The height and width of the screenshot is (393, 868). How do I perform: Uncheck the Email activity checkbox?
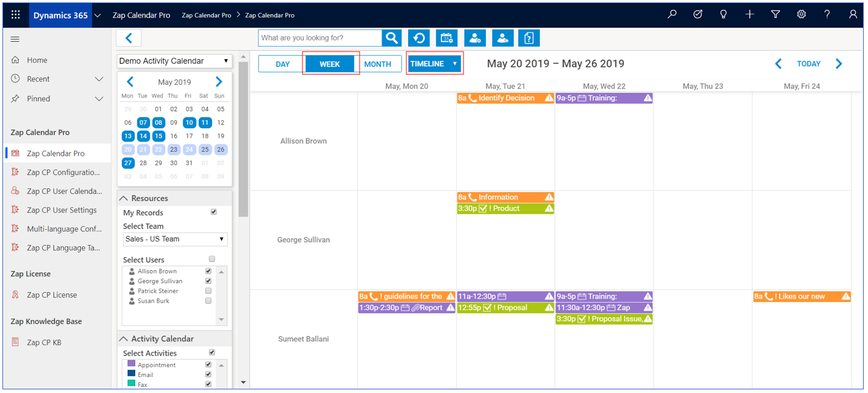coord(208,375)
